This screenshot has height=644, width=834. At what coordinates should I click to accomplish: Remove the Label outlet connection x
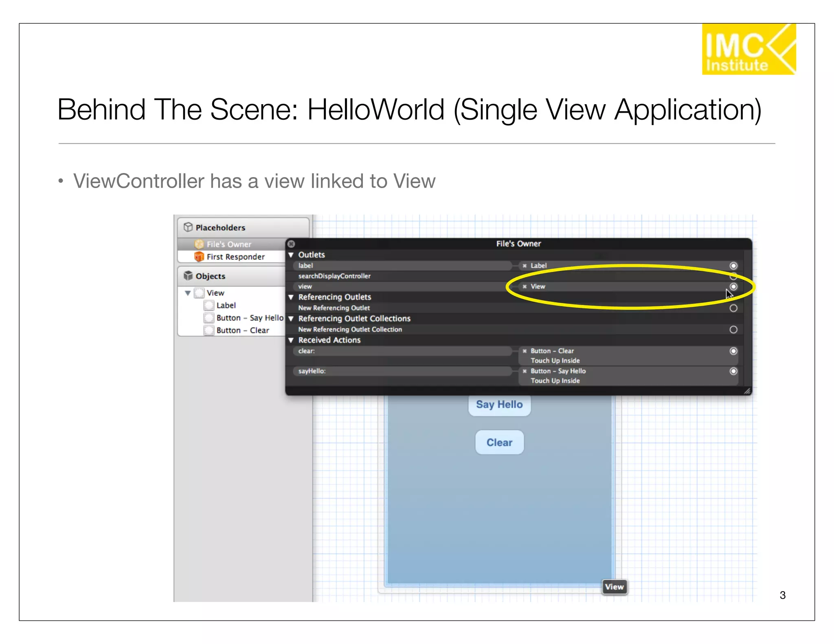pyautogui.click(x=525, y=266)
